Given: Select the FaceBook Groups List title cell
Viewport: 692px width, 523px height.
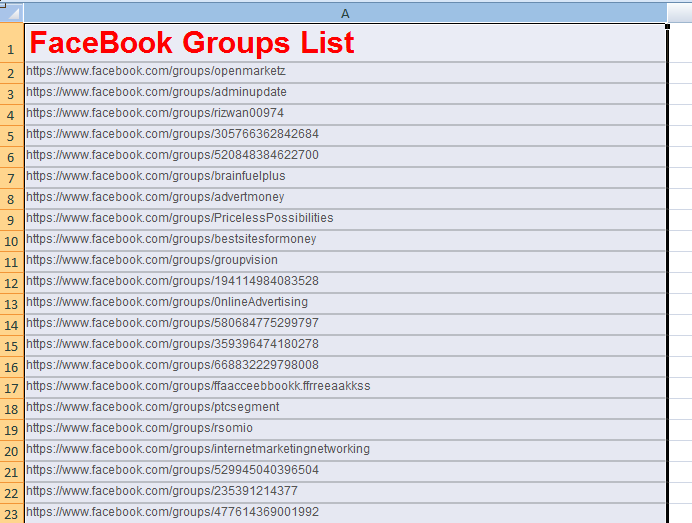Looking at the screenshot, I should pos(345,43).
